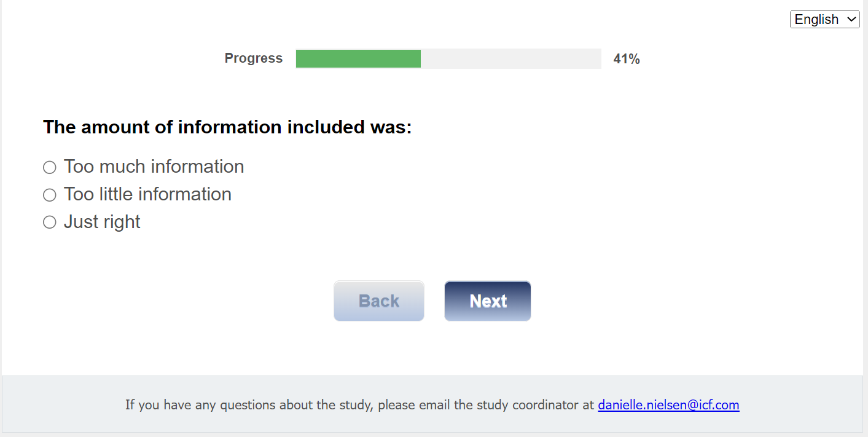Click the "Too little information" label text
This screenshot has height=437, width=868.
click(x=147, y=194)
